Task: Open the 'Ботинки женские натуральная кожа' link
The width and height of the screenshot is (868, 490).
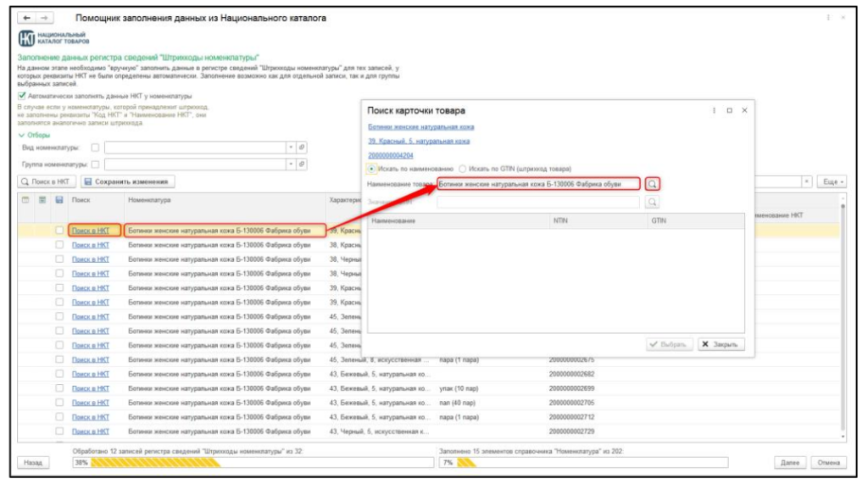Action: coord(420,126)
